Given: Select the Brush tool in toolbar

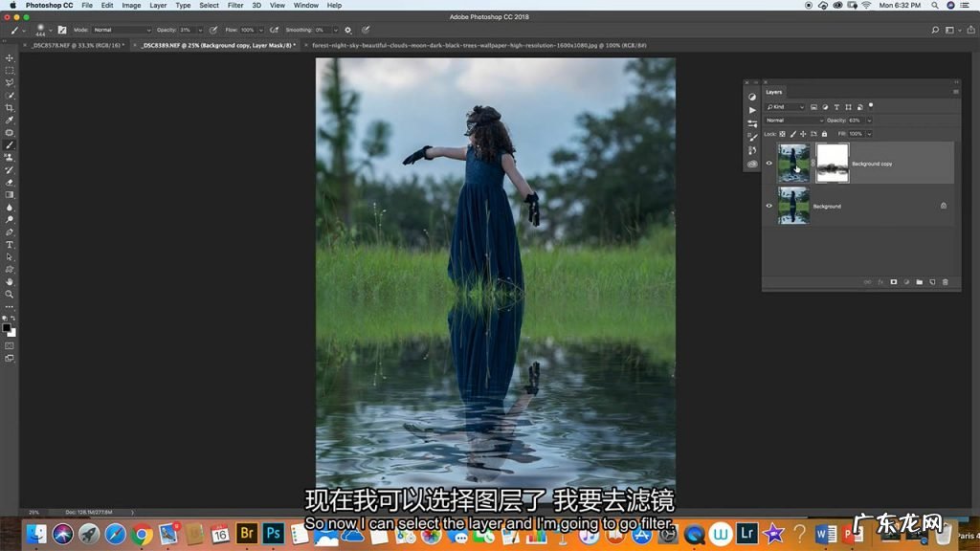Looking at the screenshot, I should (10, 145).
